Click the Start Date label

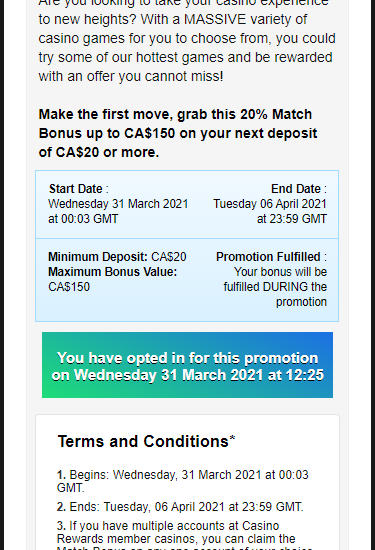point(76,189)
